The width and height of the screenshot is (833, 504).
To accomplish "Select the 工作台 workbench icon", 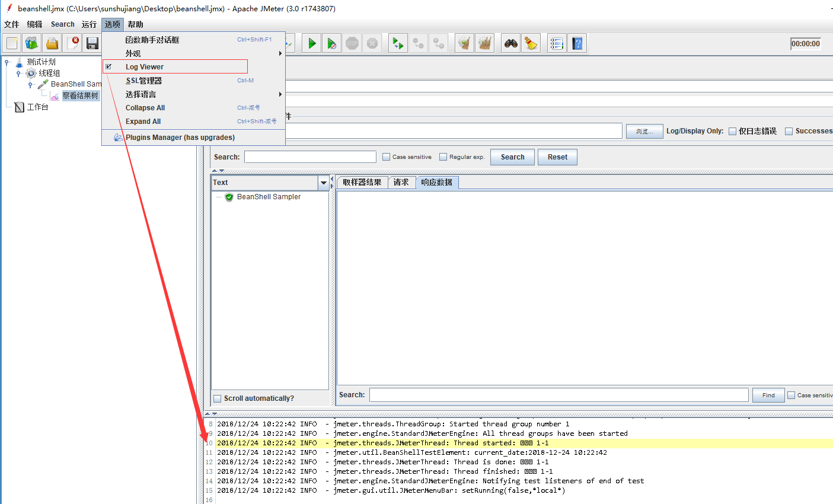I will (20, 107).
